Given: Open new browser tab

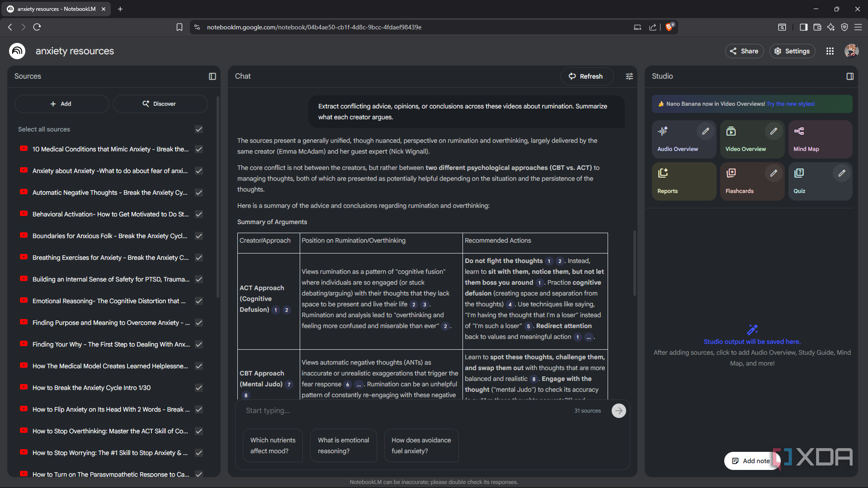Looking at the screenshot, I should pyautogui.click(x=120, y=9).
